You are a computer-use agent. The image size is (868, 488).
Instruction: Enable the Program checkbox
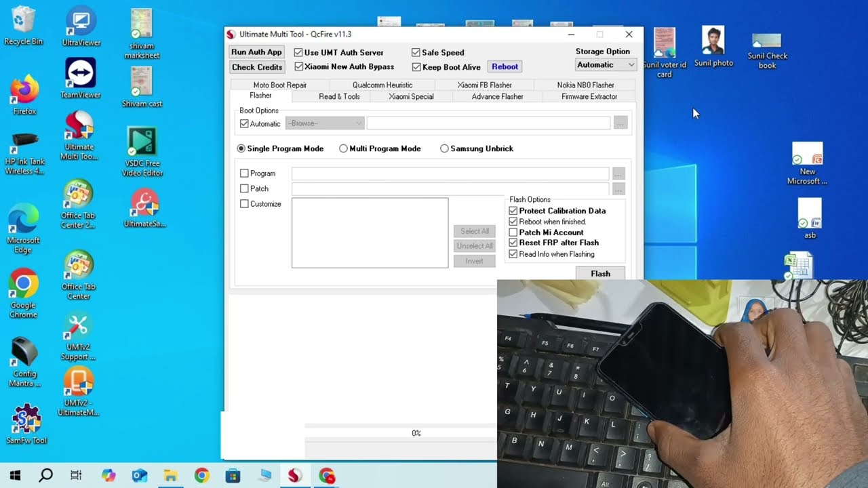click(x=258, y=174)
